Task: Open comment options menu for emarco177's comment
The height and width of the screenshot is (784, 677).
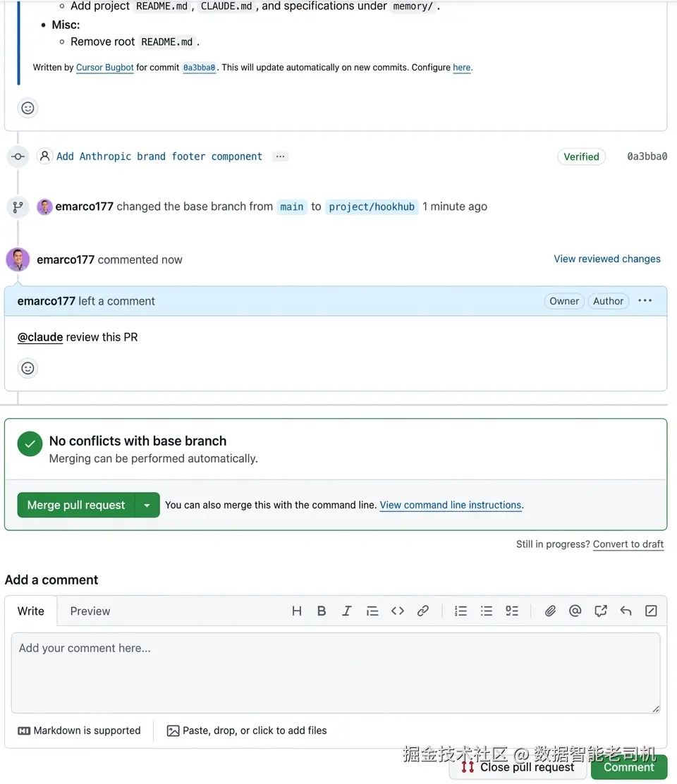Action: [x=645, y=301]
